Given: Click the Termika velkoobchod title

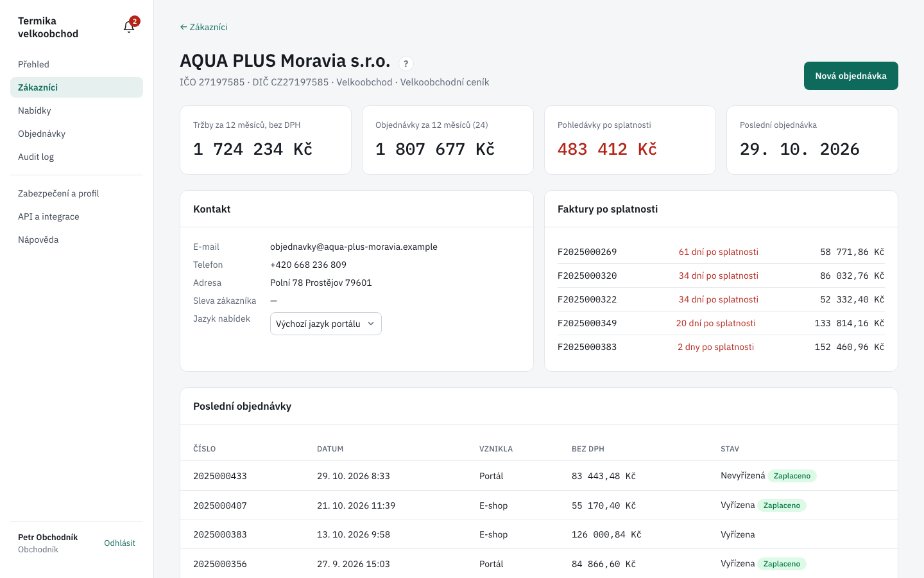Looking at the screenshot, I should [48, 27].
